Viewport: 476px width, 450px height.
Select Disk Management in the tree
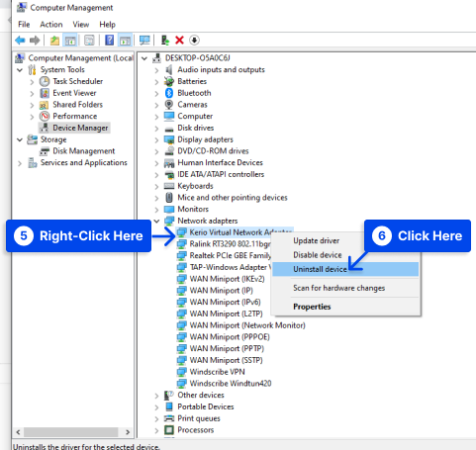pyautogui.click(x=83, y=151)
